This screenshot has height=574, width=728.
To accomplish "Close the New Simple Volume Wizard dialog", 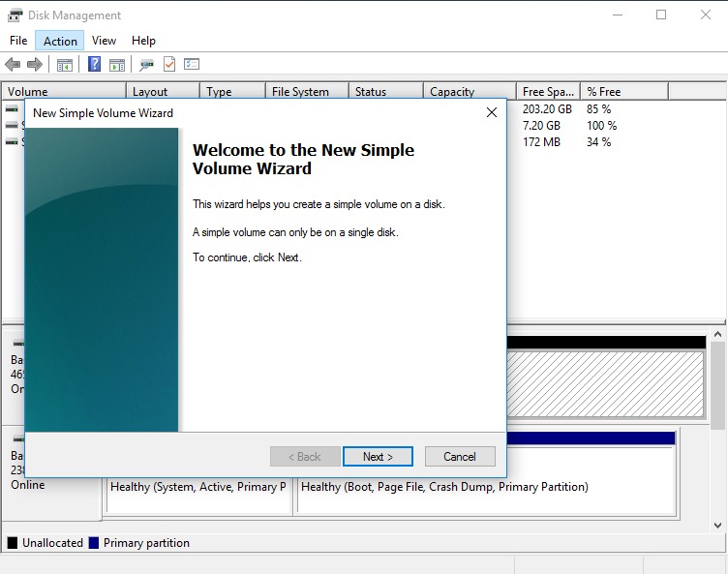I will [491, 113].
